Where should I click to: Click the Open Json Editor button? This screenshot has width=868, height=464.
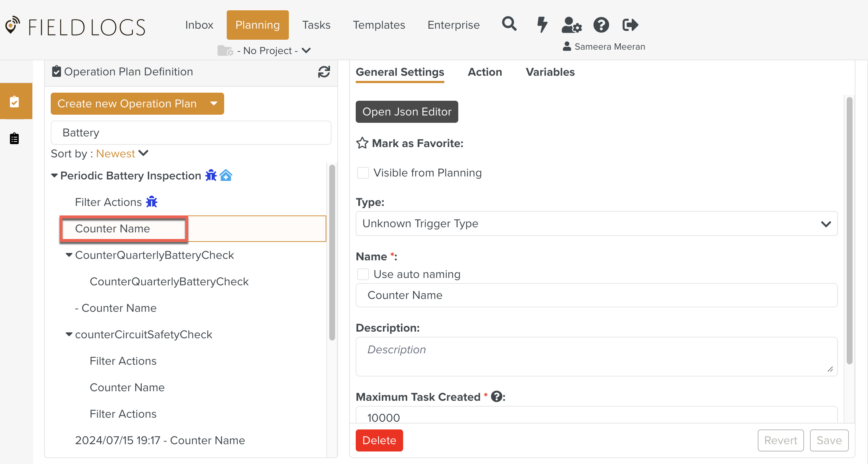(407, 112)
